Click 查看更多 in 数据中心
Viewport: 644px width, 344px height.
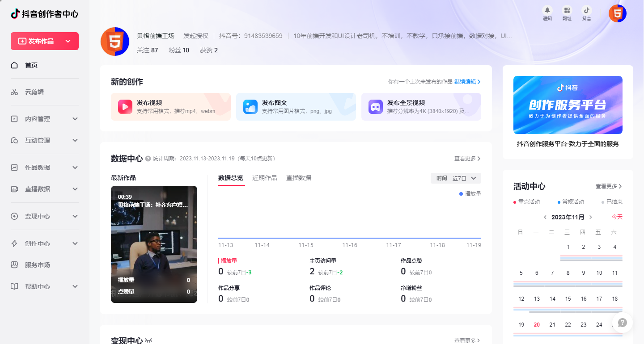point(467,159)
